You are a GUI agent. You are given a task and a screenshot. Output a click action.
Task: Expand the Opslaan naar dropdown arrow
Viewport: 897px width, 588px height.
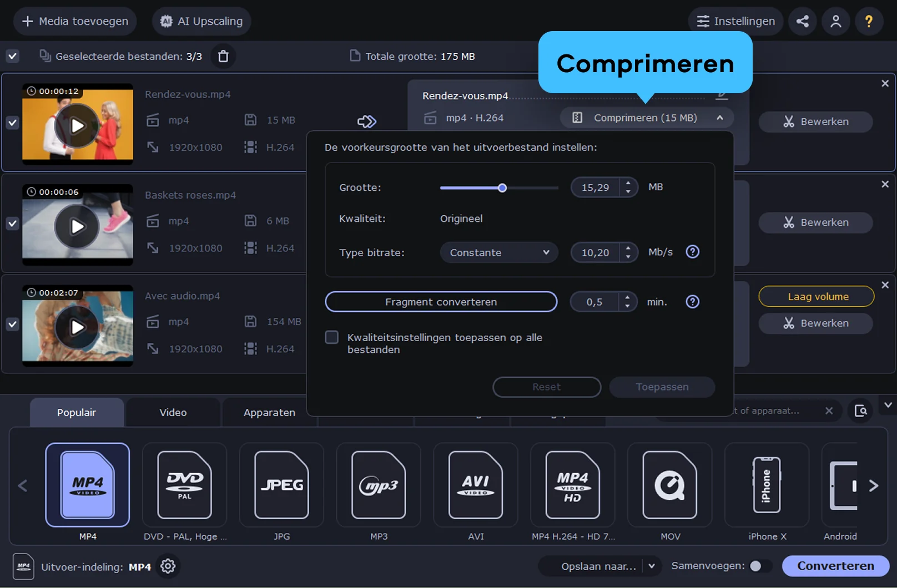pos(652,566)
